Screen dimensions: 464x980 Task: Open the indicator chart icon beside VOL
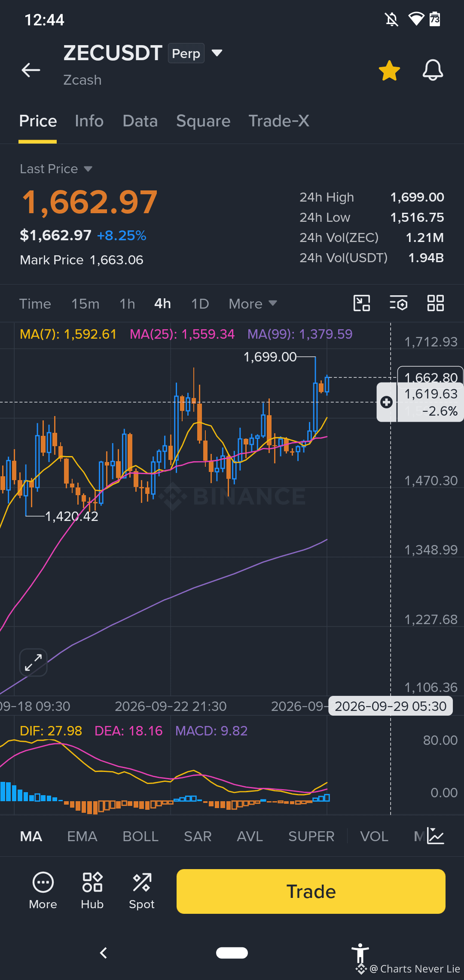(x=436, y=836)
